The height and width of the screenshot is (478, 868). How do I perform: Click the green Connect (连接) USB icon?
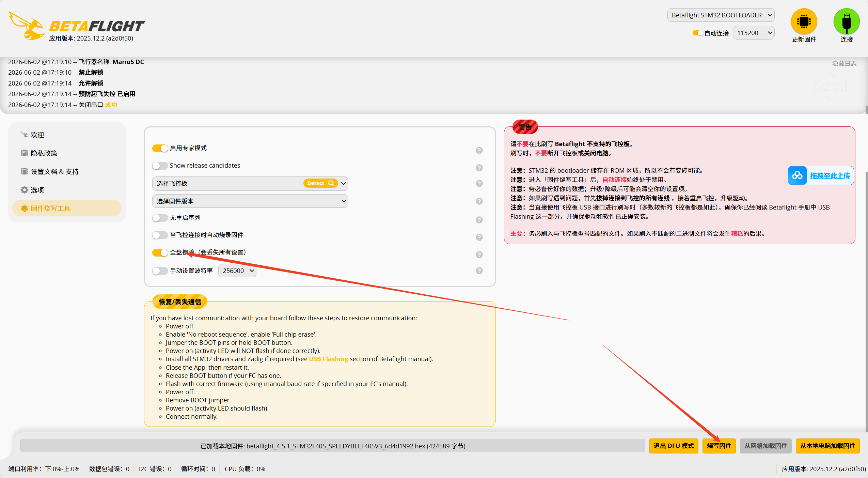tap(846, 21)
